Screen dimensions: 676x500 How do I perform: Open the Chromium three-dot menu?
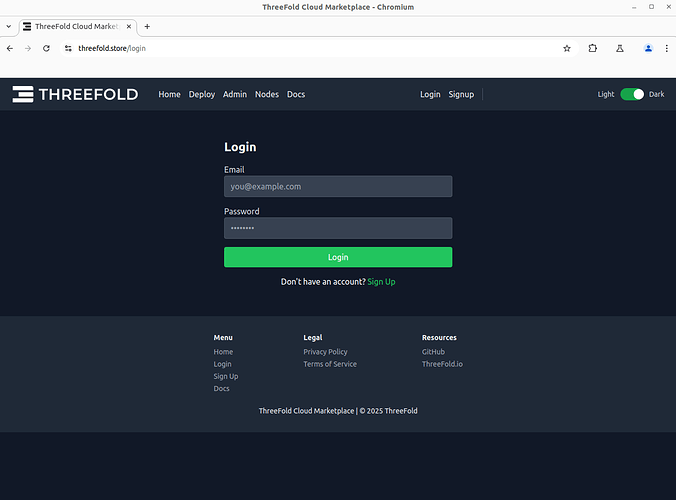tap(667, 48)
